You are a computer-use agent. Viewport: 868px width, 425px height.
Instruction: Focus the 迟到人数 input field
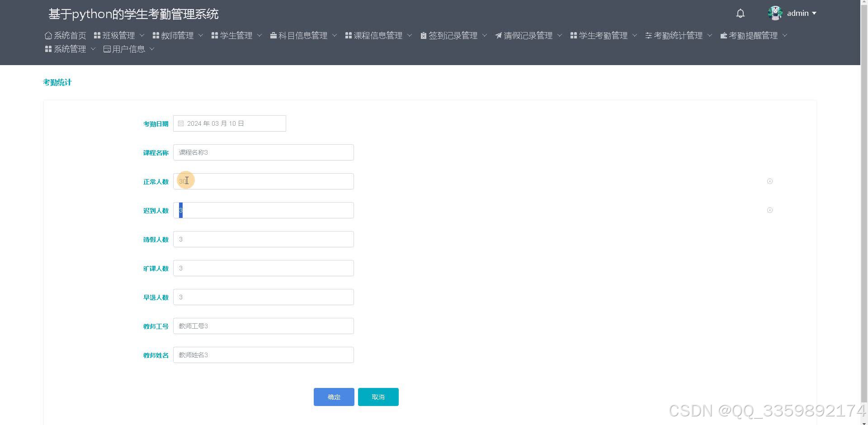(x=264, y=210)
